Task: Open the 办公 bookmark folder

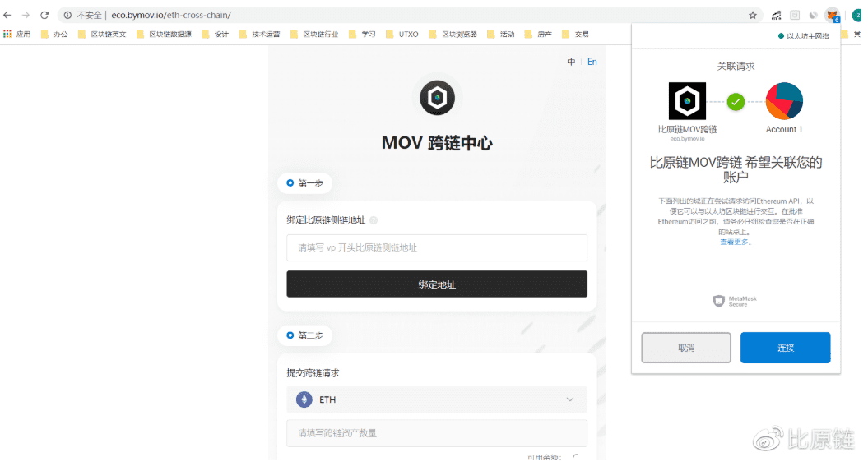Action: pyautogui.click(x=55, y=35)
